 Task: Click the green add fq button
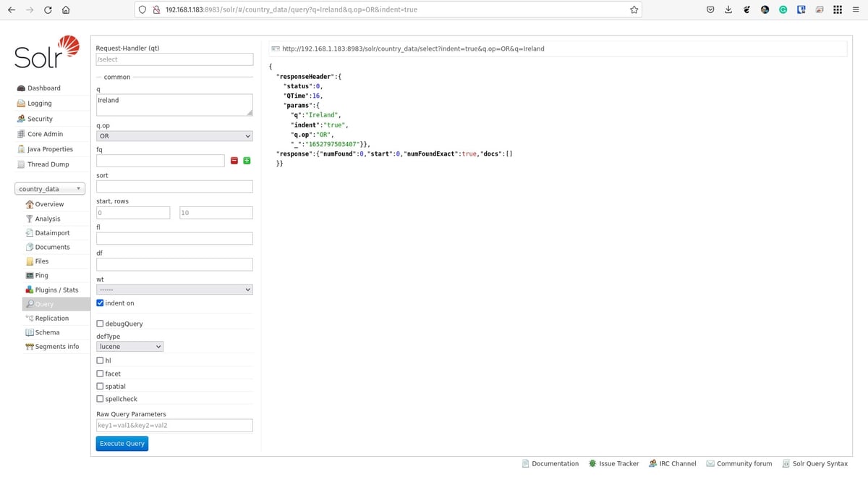247,161
